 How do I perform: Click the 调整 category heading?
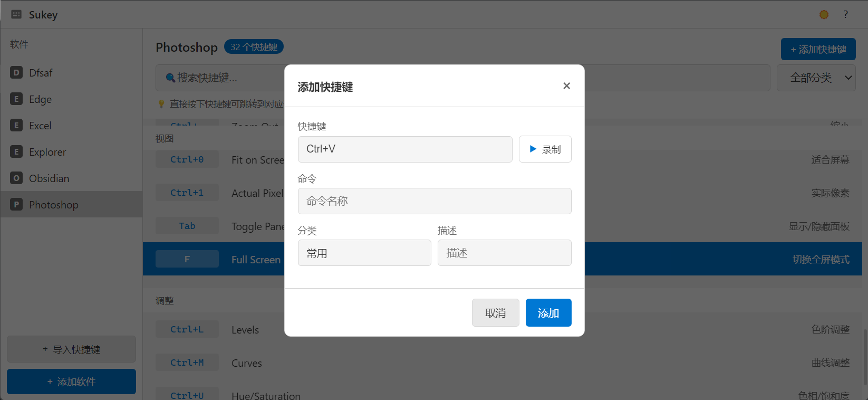point(165,300)
